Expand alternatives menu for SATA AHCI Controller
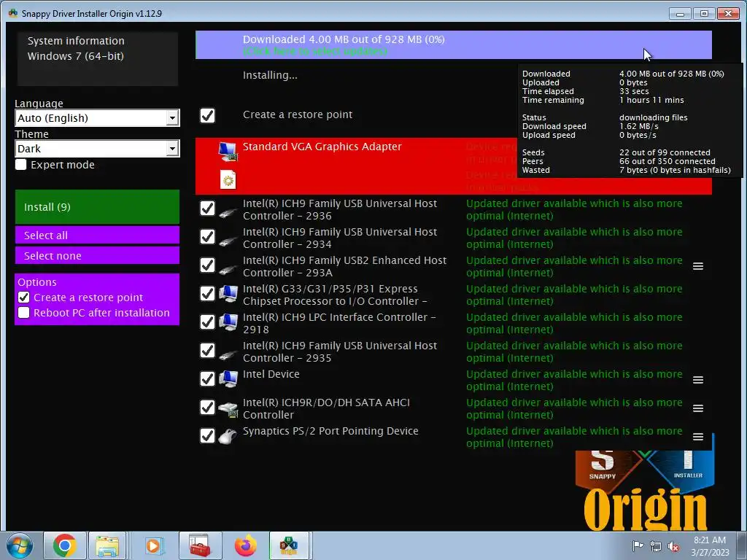The width and height of the screenshot is (747, 560). 698,408
